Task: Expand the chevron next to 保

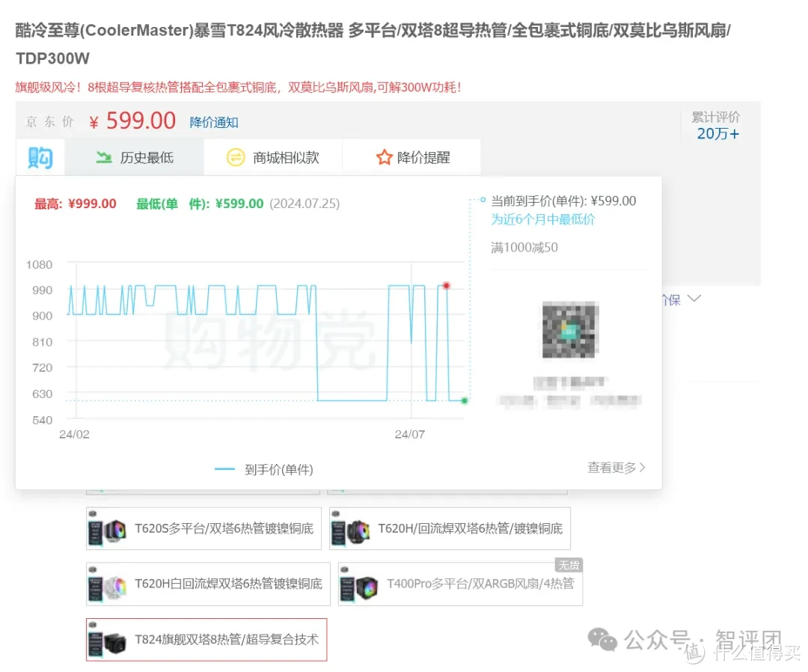Action: tap(694, 299)
